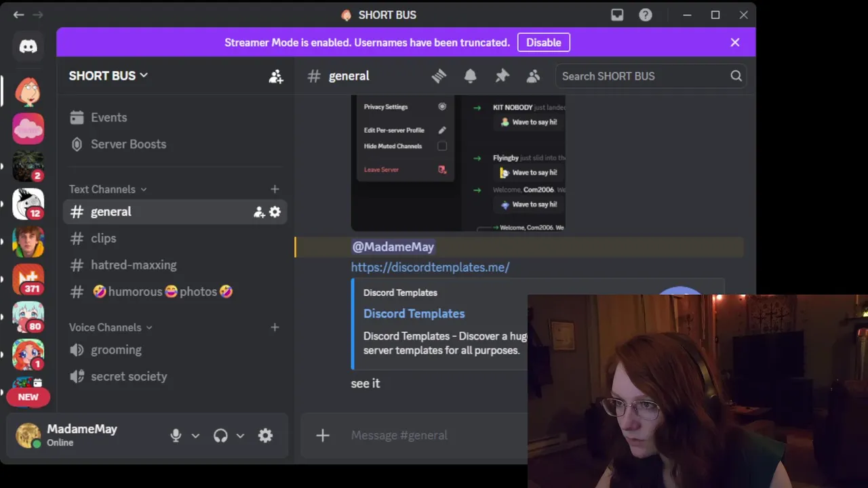Open the hatred-maxxing channel

pyautogui.click(x=175, y=265)
